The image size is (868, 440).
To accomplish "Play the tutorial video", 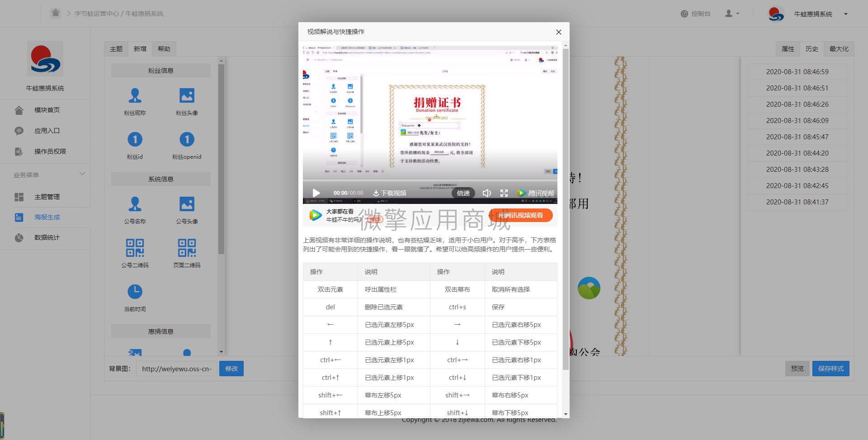I will (316, 193).
